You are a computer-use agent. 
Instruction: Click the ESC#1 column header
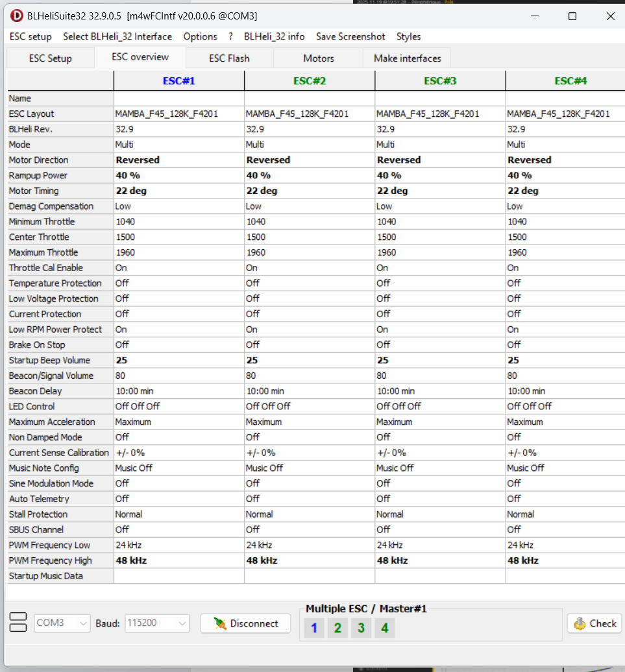(178, 81)
